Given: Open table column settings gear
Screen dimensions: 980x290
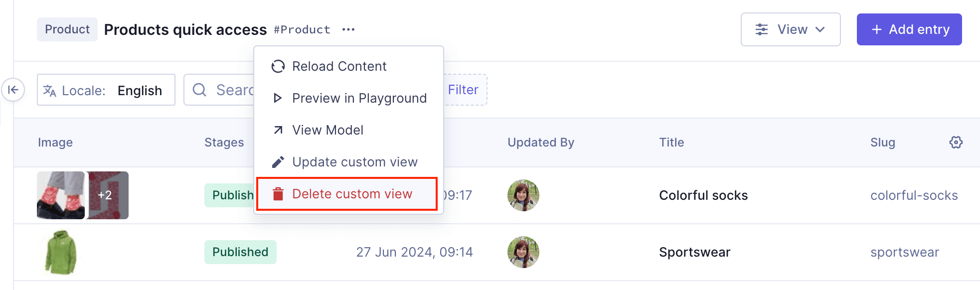Looking at the screenshot, I should (x=956, y=143).
